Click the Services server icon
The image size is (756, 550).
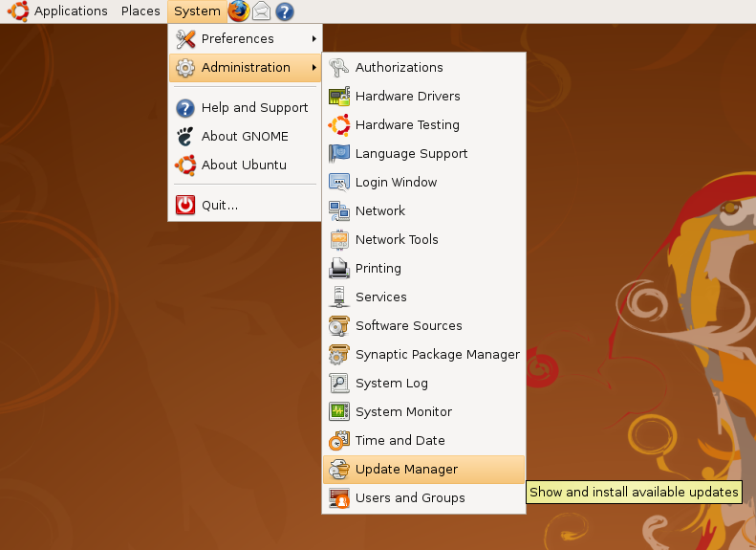coord(339,297)
